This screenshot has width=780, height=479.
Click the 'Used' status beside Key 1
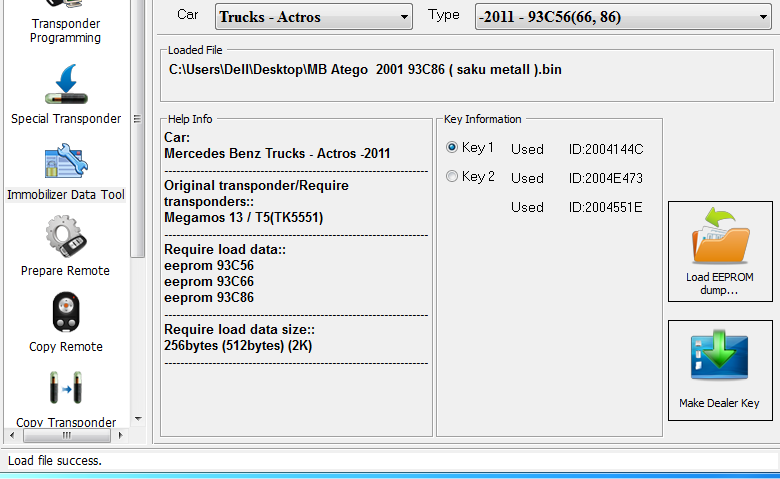(x=527, y=149)
